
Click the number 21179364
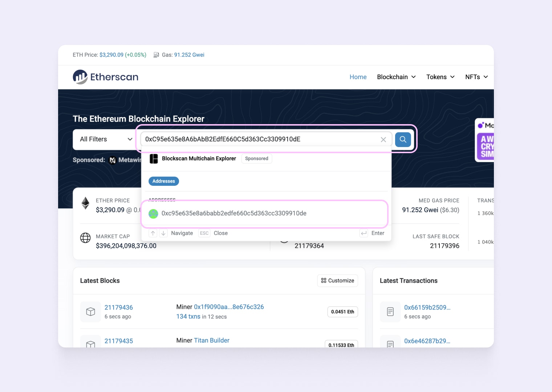coord(309,246)
